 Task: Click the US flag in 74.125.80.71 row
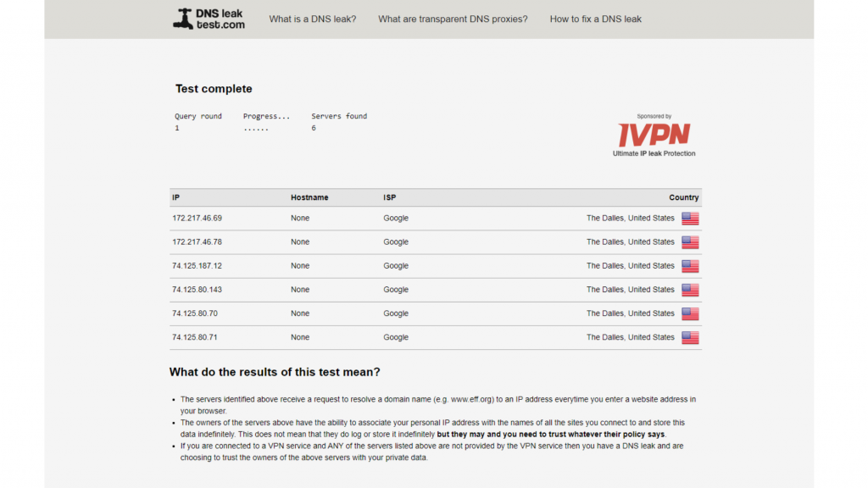coord(690,337)
